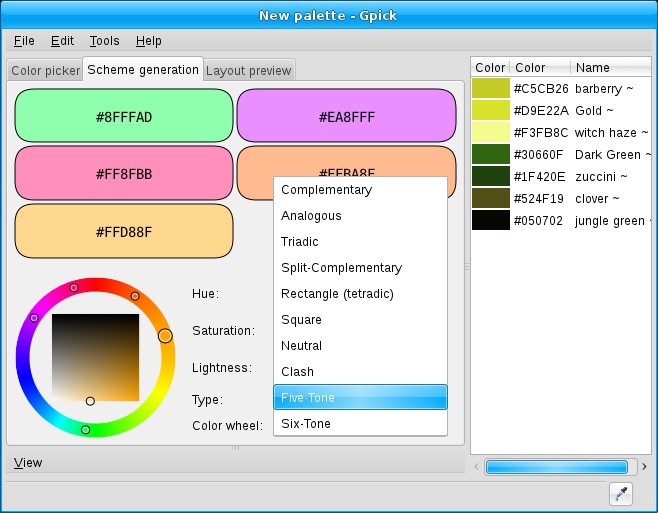
Task: Open the View menu at bottom
Action: pyautogui.click(x=29, y=463)
